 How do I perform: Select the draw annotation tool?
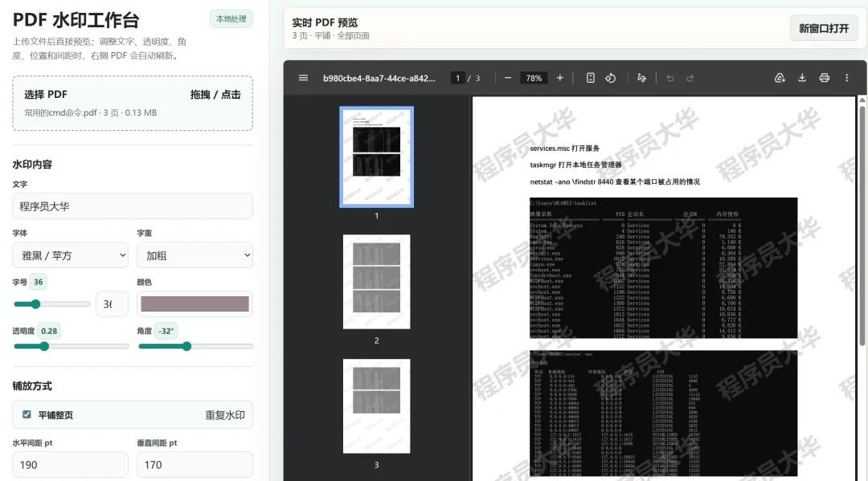point(641,78)
